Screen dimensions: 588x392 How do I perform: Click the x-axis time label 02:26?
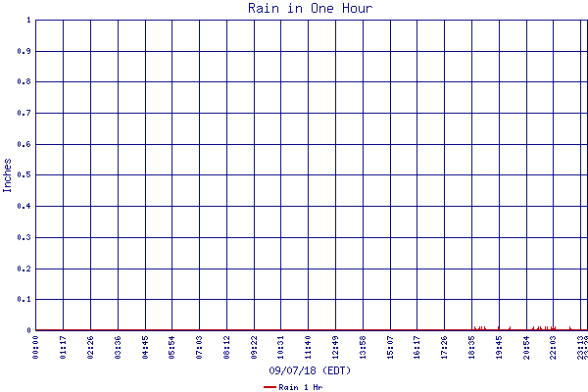[90, 347]
